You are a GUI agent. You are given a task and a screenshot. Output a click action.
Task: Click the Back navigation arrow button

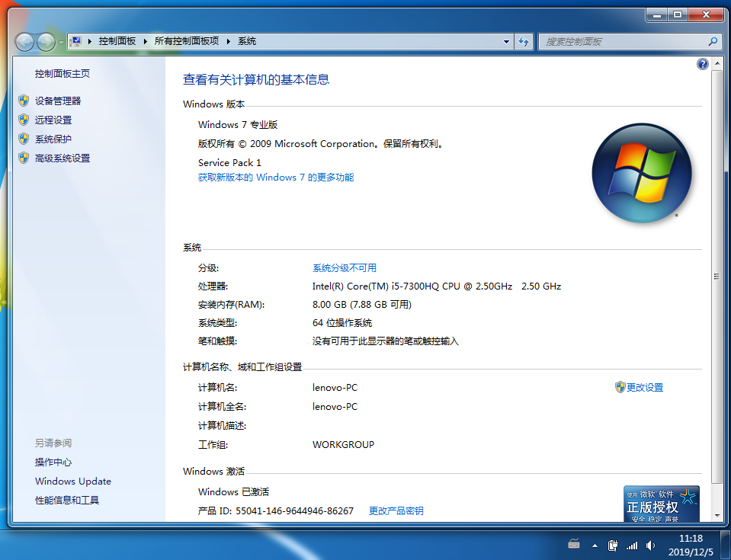click(x=24, y=42)
